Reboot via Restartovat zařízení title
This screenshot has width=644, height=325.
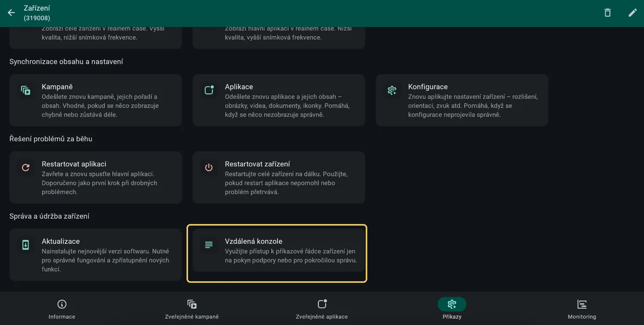pos(258,164)
